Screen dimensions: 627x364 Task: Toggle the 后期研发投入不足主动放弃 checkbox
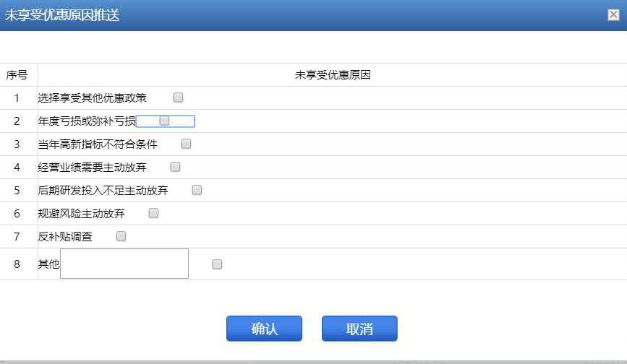(x=197, y=190)
